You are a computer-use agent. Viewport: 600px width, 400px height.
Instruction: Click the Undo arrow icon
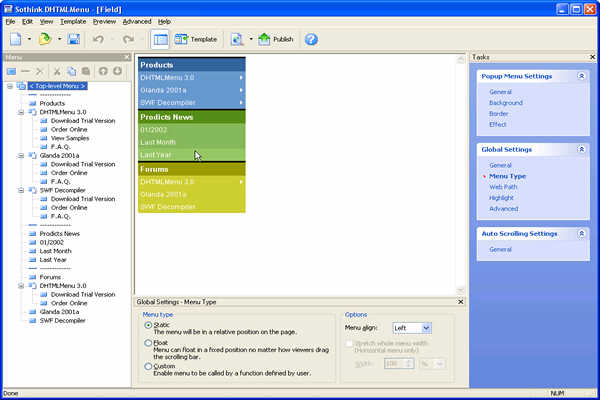[x=98, y=39]
